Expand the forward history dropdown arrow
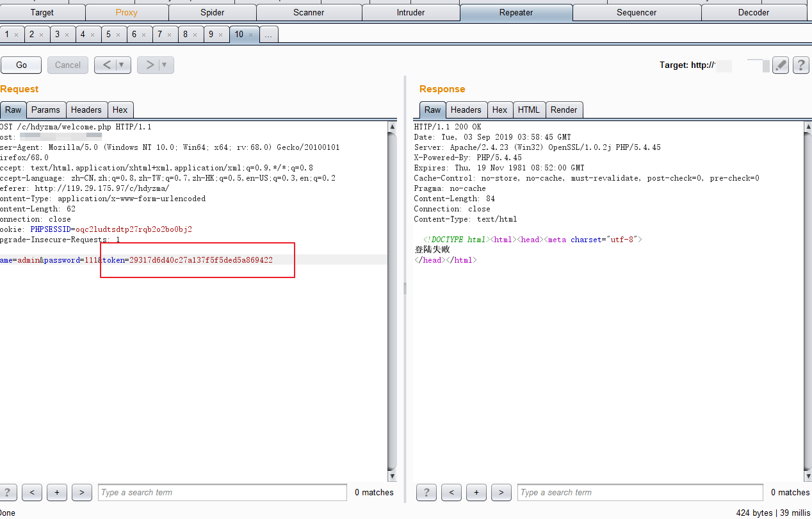 point(165,65)
